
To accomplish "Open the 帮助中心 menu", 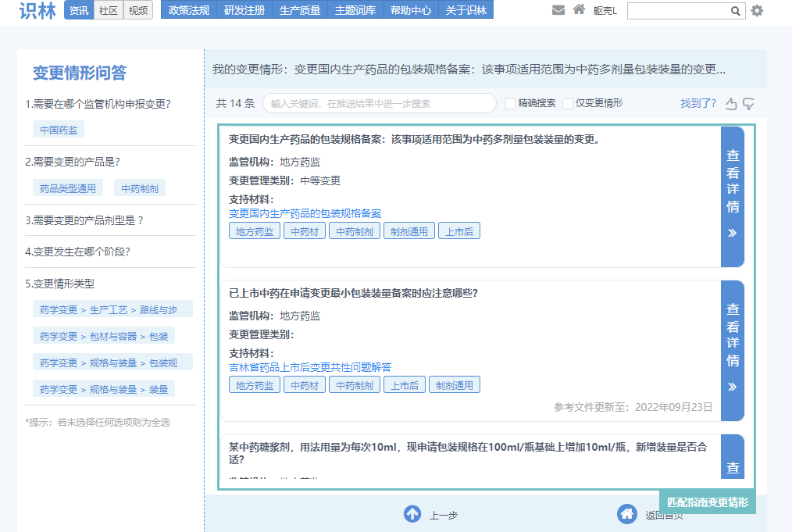I will [411, 10].
